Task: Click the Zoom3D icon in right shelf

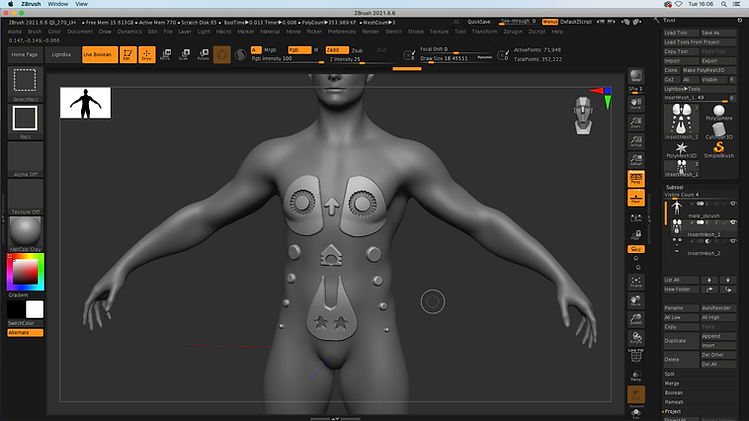Action: coord(636,319)
